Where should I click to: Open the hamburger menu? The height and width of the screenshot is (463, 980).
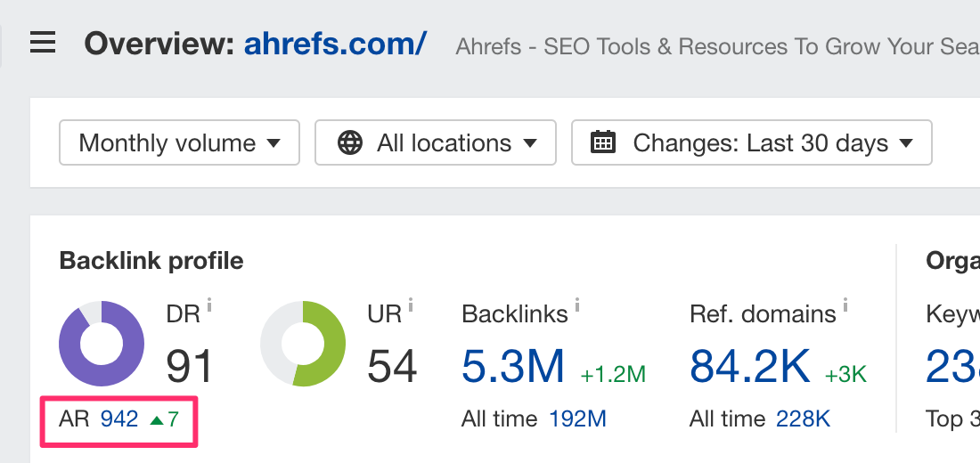tap(43, 43)
